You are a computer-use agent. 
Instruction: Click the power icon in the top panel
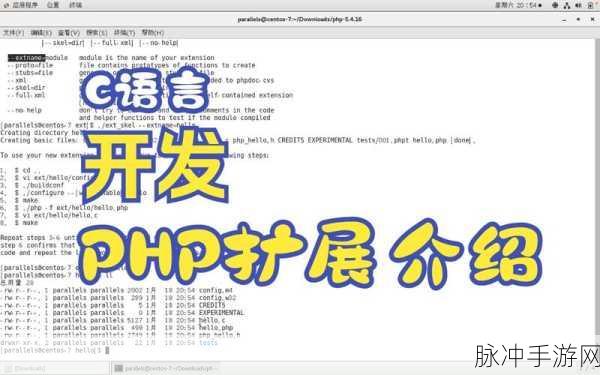tap(590, 5)
